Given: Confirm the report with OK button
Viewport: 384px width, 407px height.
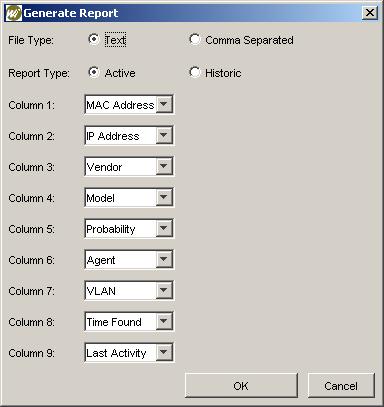Looking at the screenshot, I should (241, 386).
